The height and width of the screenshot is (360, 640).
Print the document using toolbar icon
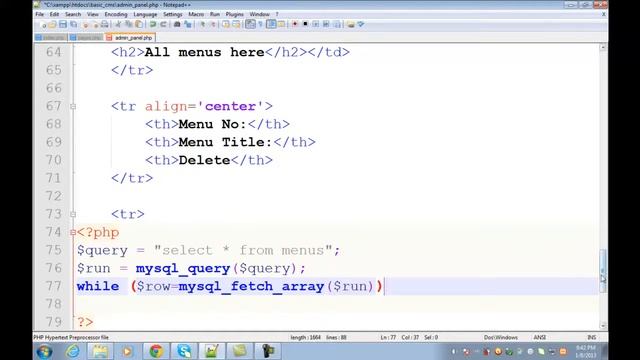click(105, 24)
